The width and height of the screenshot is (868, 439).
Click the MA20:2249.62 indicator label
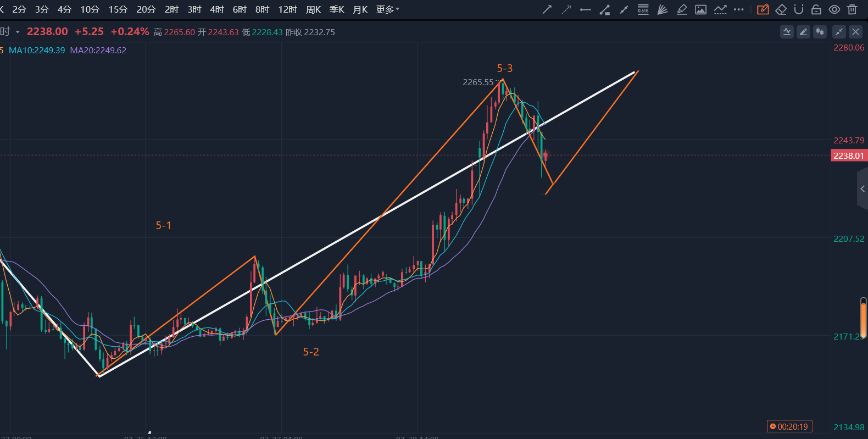click(x=98, y=51)
